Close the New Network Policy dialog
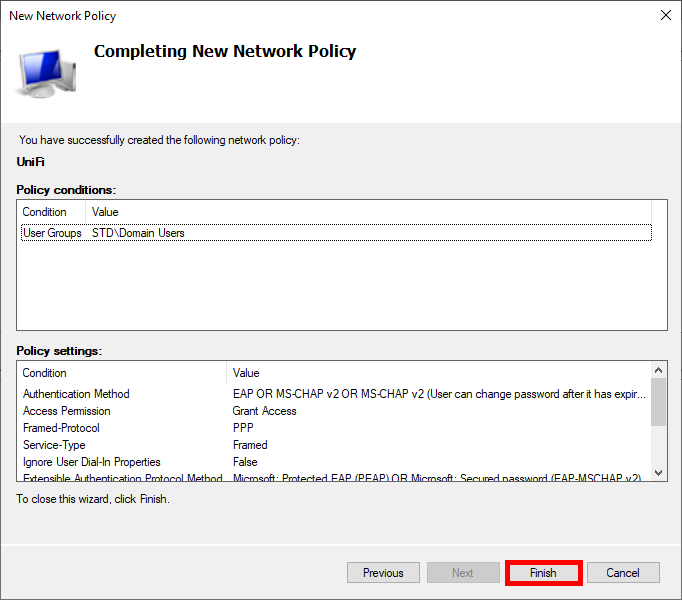 point(666,16)
